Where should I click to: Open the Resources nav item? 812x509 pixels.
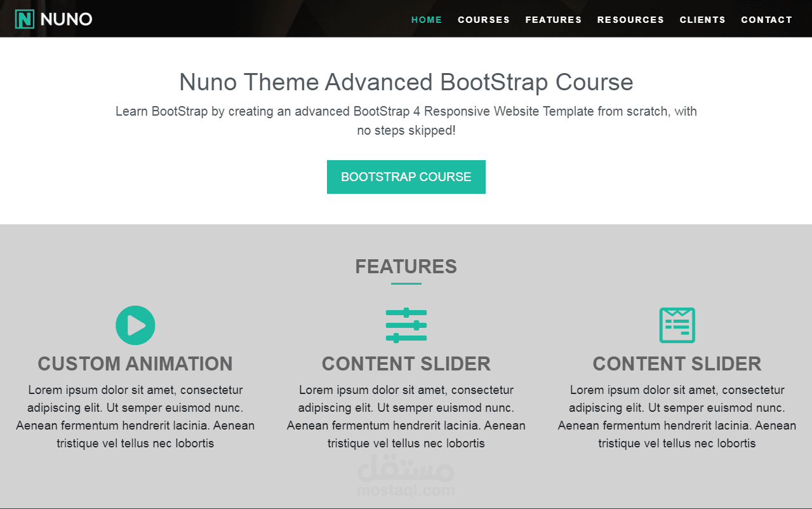pos(630,20)
